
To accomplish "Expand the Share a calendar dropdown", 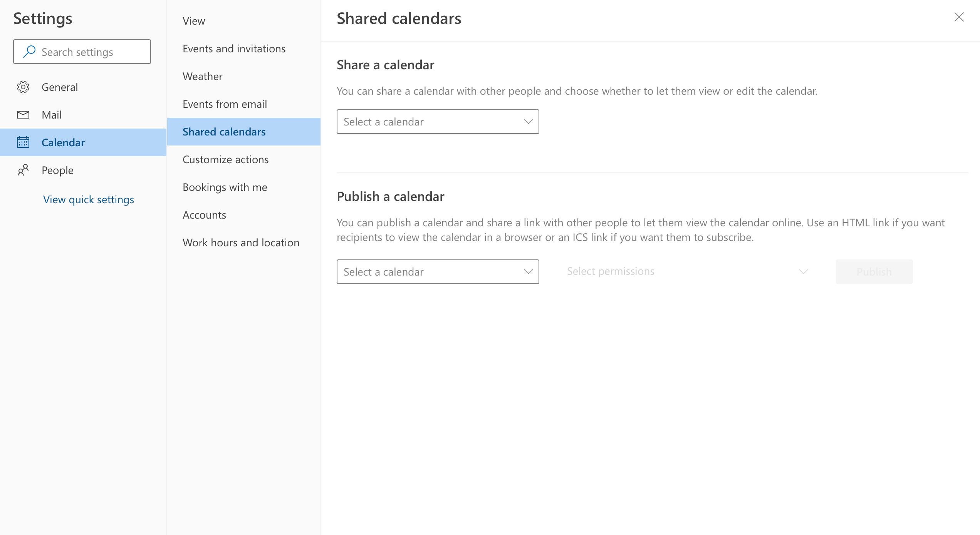I will tap(438, 122).
